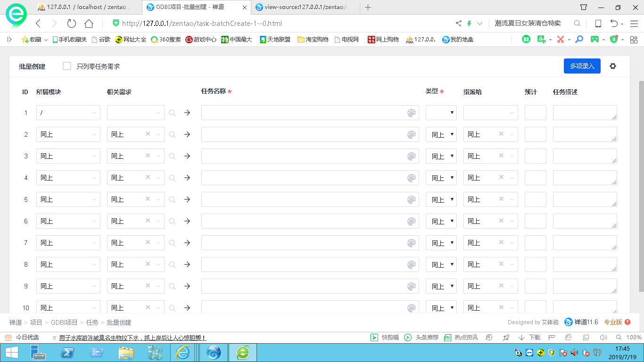The width and height of the screenshot is (644, 362).
Task: Go back with the browser back arrow
Action: [x=38, y=24]
